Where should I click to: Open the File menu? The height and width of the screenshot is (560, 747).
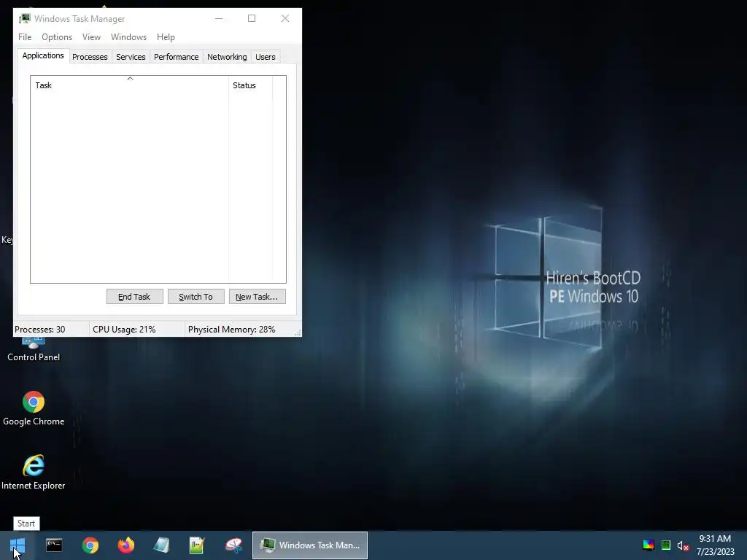click(25, 37)
